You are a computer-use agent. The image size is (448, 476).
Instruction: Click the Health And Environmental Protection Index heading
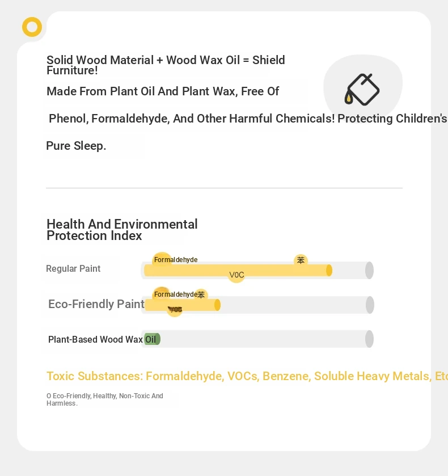[122, 230]
